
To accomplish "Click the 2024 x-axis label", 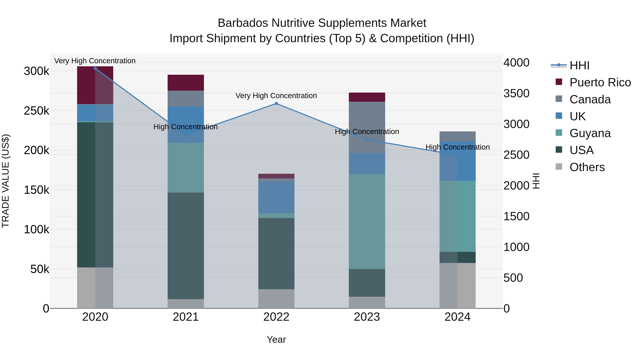I will click(457, 317).
